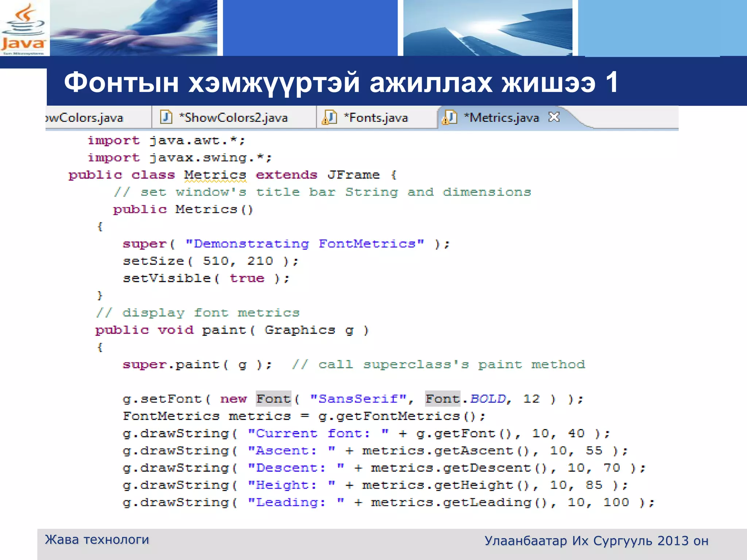747x560 pixels.
Task: Click the 'import javax.swing.*;' line
Action: (x=180, y=158)
